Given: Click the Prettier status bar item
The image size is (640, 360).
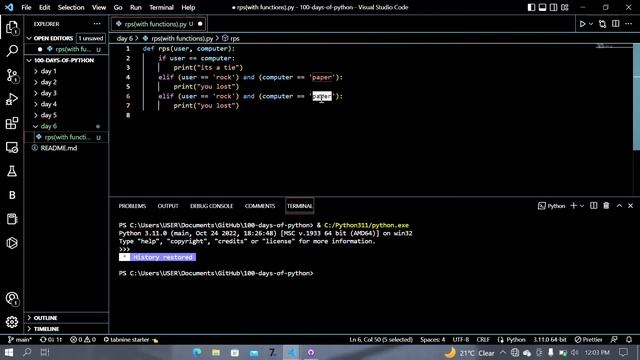Looking at the screenshot, I should coord(588,340).
